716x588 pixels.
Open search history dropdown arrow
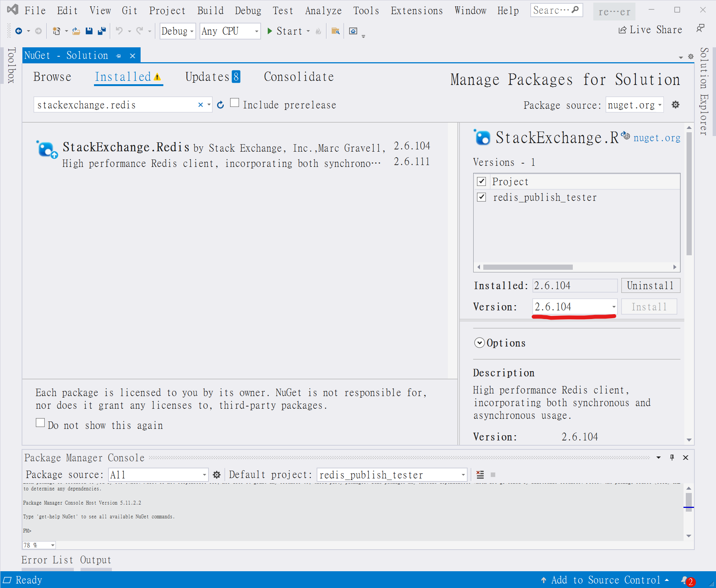click(209, 105)
